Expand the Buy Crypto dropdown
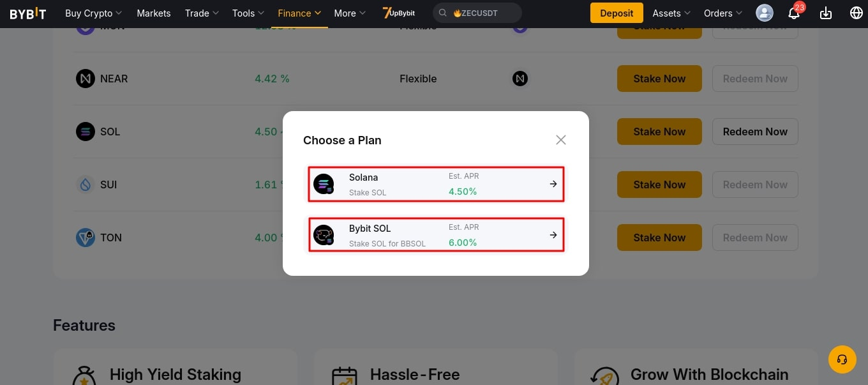 pyautogui.click(x=93, y=13)
